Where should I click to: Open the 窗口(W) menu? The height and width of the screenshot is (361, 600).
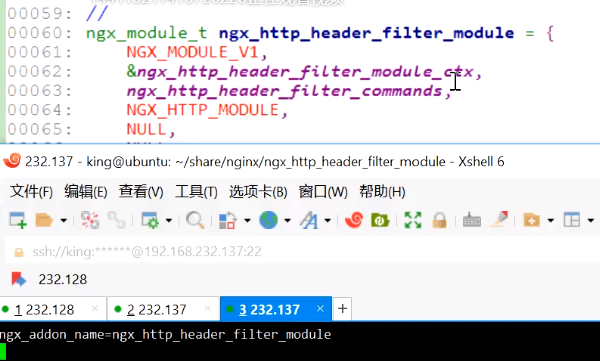[323, 191]
